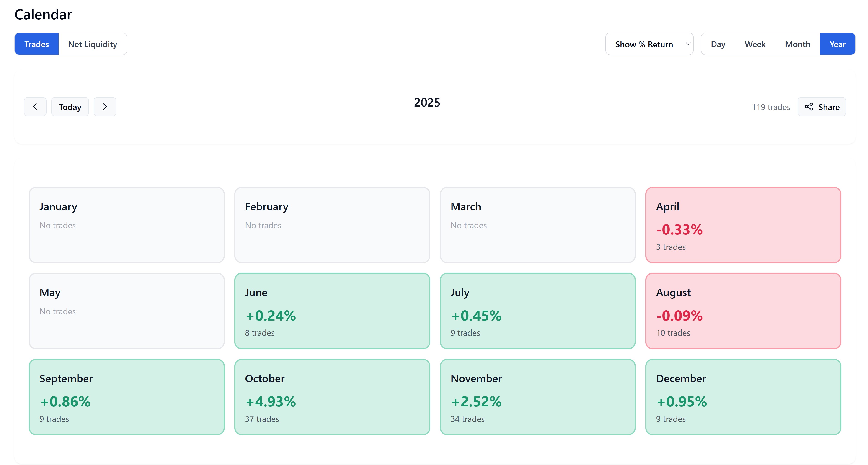Open the December month card
The height and width of the screenshot is (465, 868).
(x=743, y=397)
